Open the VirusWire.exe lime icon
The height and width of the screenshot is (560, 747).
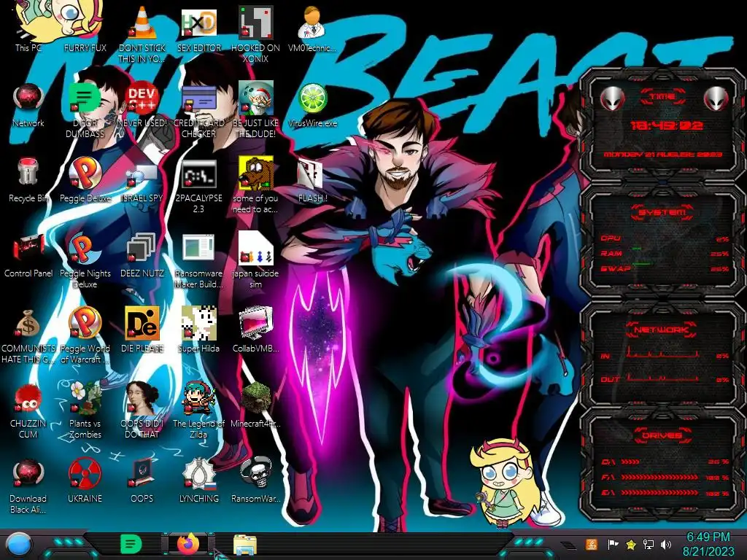312,98
